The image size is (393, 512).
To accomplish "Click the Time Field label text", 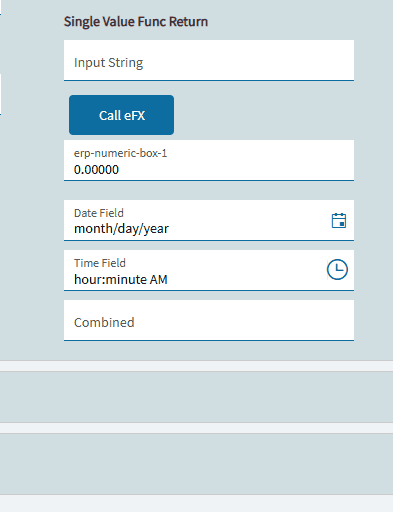I will tap(100, 263).
